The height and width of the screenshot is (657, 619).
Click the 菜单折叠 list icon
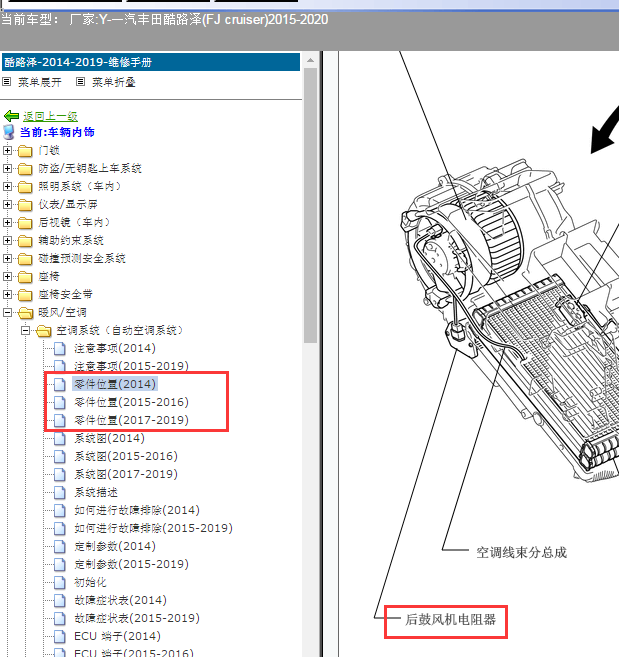pos(80,82)
